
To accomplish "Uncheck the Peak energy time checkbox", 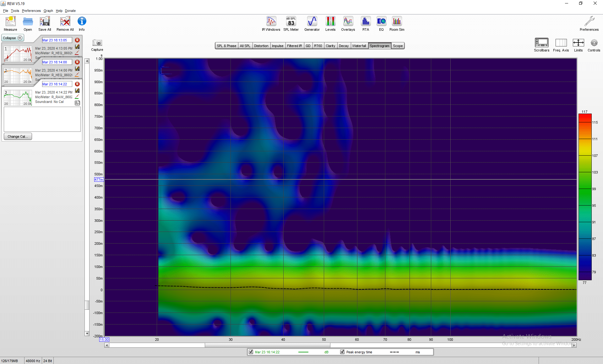I will (342, 352).
